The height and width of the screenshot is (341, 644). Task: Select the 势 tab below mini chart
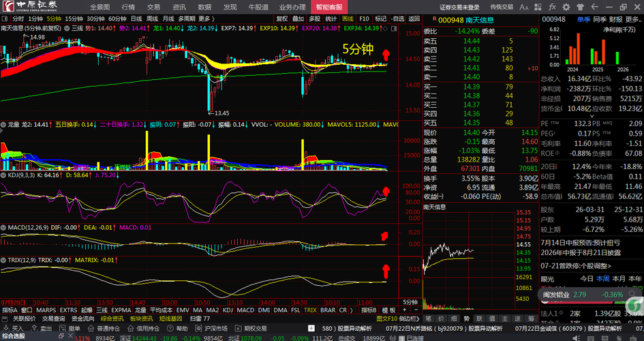(x=467, y=318)
